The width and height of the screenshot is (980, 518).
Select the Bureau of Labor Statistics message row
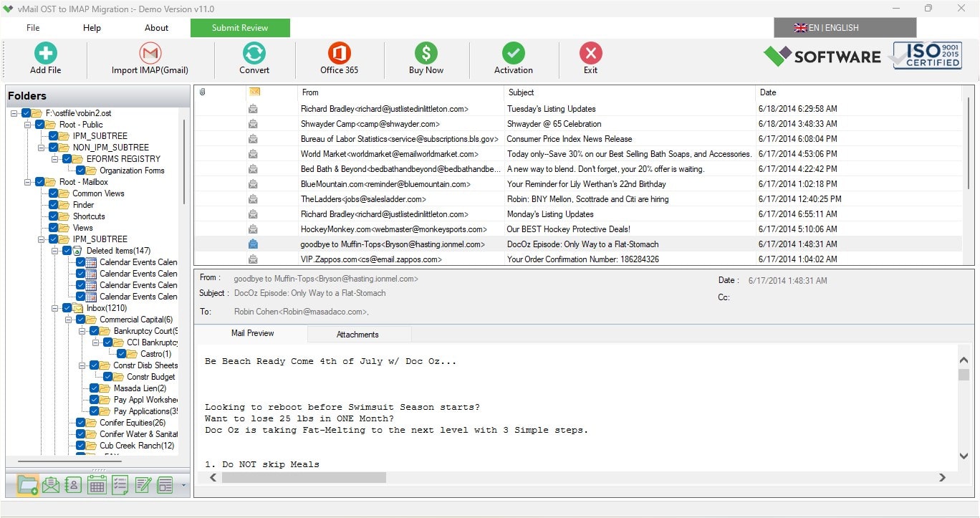(x=579, y=139)
